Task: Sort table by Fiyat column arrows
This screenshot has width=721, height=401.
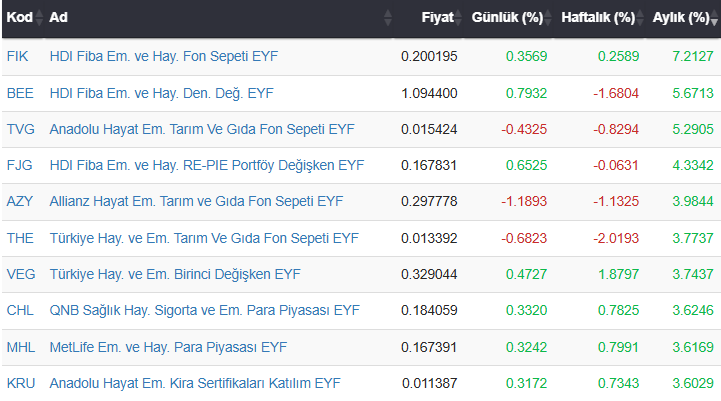Action: coord(458,17)
